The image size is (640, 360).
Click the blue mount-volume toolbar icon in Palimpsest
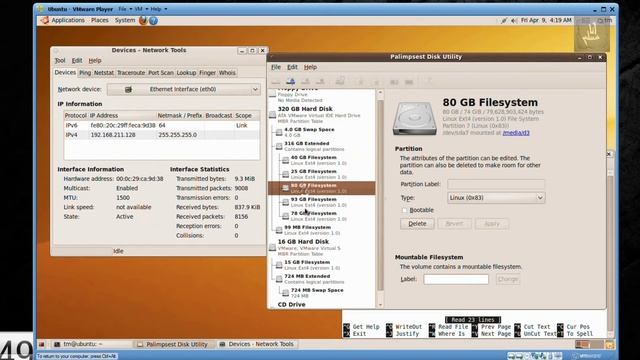[291, 82]
